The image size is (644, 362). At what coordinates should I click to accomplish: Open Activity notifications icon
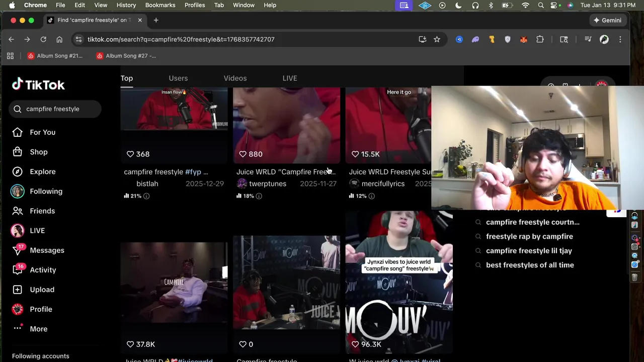coord(18,270)
